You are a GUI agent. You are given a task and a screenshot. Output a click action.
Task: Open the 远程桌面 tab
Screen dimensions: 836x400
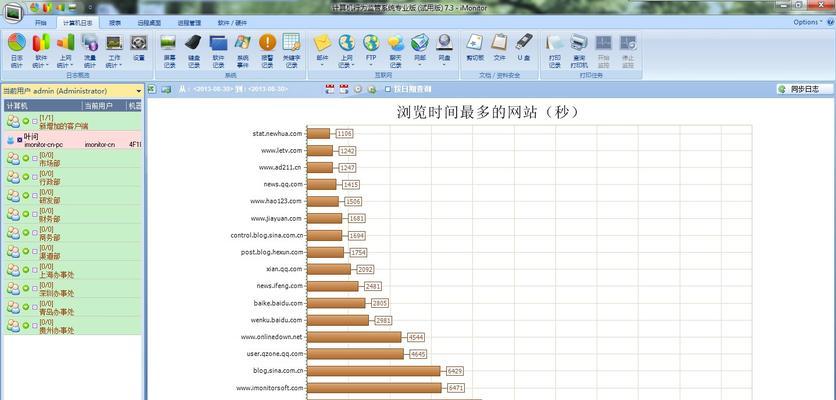[x=149, y=23]
